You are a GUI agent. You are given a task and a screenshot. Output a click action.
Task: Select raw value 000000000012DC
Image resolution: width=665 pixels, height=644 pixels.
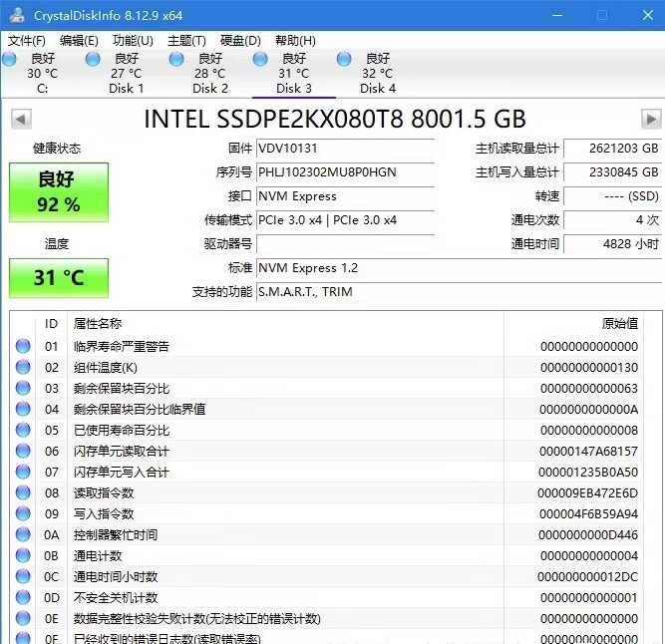588,576
